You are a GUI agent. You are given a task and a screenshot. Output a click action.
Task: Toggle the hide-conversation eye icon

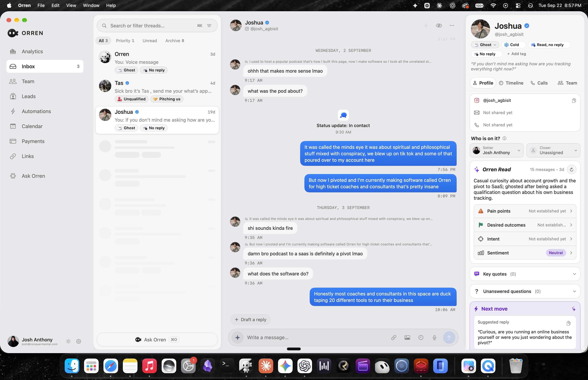[x=439, y=25]
